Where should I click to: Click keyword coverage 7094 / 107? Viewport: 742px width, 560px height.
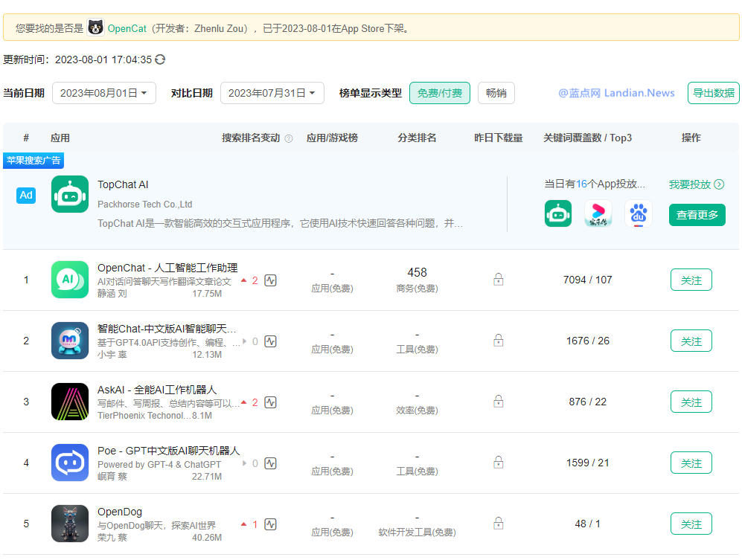point(587,280)
